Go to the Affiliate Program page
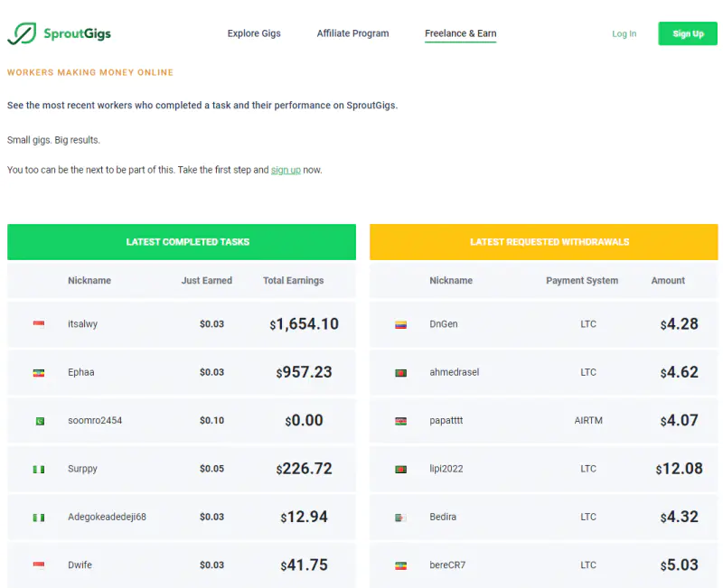The width and height of the screenshot is (723, 588). click(352, 33)
